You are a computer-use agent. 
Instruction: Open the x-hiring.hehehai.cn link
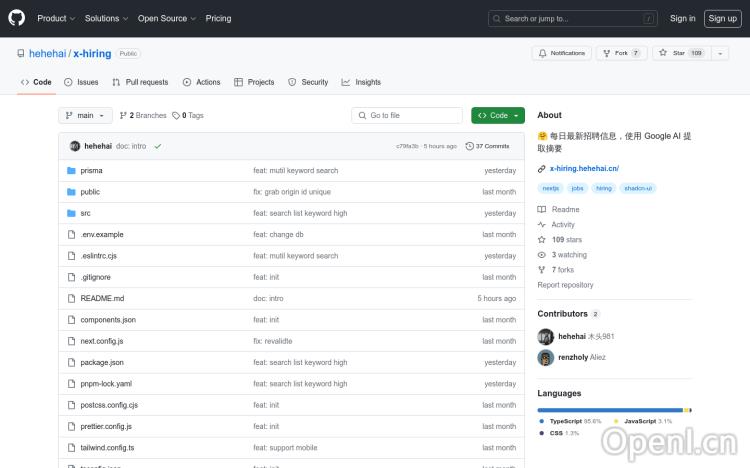click(584, 169)
